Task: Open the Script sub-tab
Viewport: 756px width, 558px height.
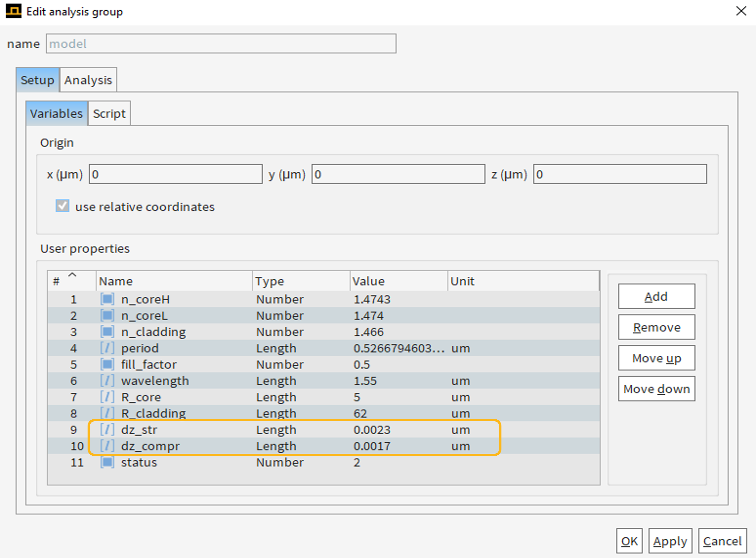Action: pyautogui.click(x=109, y=114)
